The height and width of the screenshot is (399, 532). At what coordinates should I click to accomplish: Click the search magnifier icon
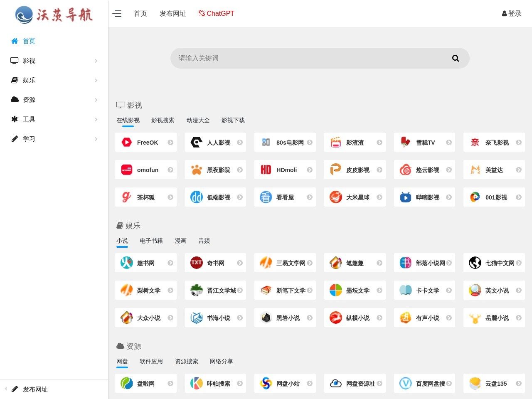pyautogui.click(x=456, y=58)
